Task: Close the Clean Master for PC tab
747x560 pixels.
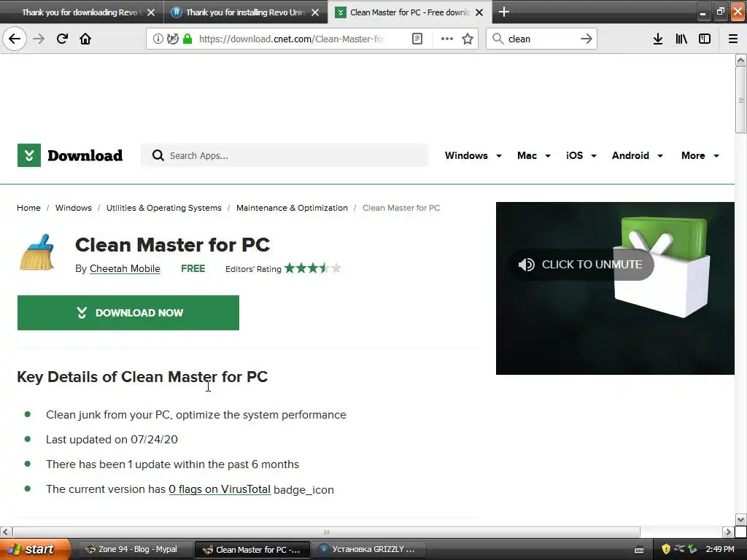Action: (480, 12)
